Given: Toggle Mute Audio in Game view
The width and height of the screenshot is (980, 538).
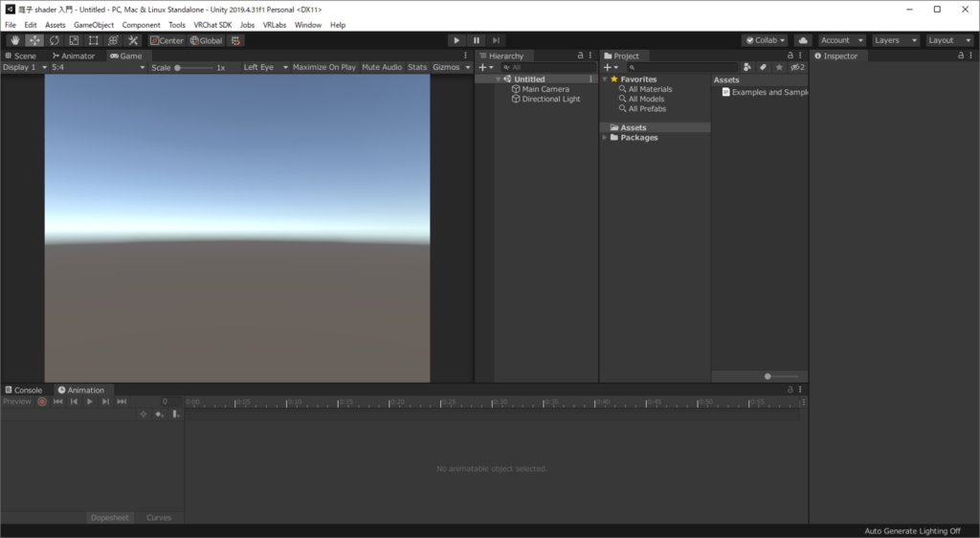Looking at the screenshot, I should click(x=382, y=68).
